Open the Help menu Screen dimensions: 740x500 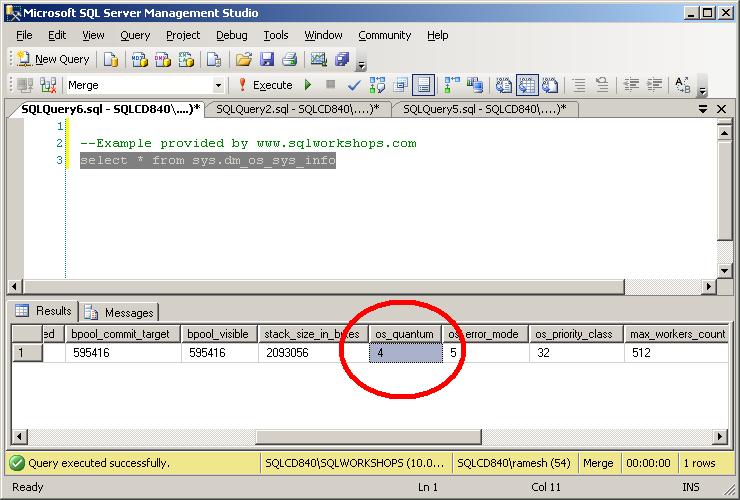click(x=437, y=35)
